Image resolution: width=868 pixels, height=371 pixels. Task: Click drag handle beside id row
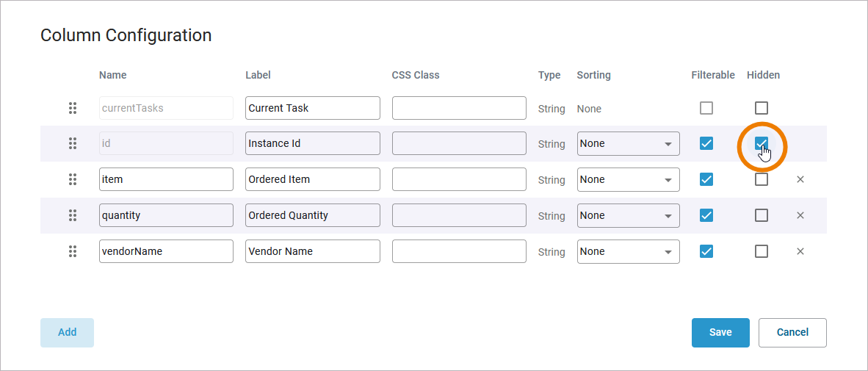pos(73,143)
